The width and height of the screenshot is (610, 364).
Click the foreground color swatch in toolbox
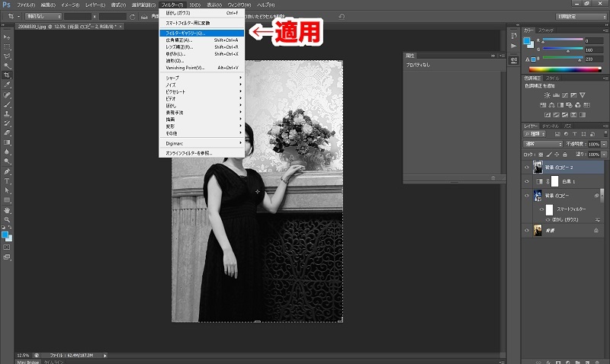tap(5, 235)
